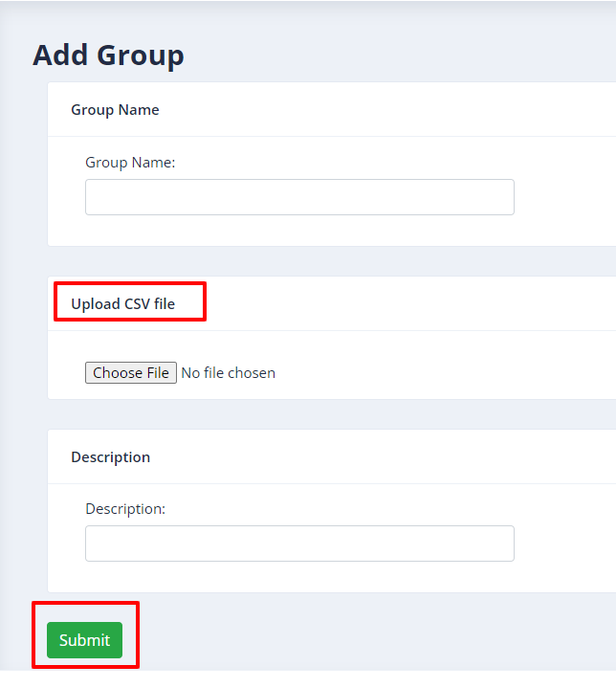Click the 'Description:' field label
Screen dimensions: 616x688
[x=125, y=509]
